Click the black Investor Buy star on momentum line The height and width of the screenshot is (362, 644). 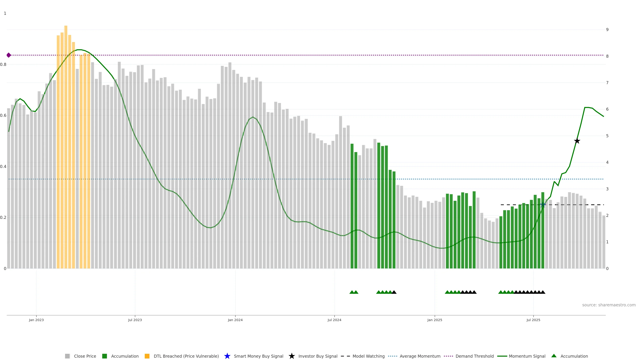(x=577, y=141)
